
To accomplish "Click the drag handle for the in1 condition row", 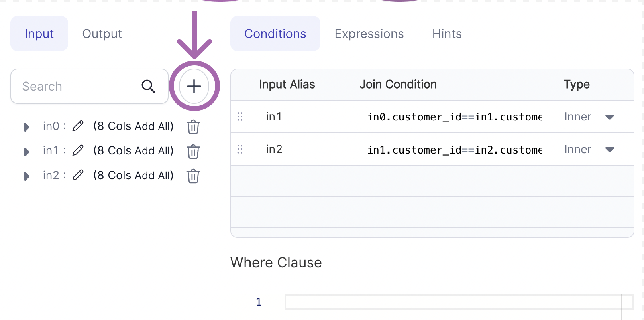I will [x=240, y=117].
